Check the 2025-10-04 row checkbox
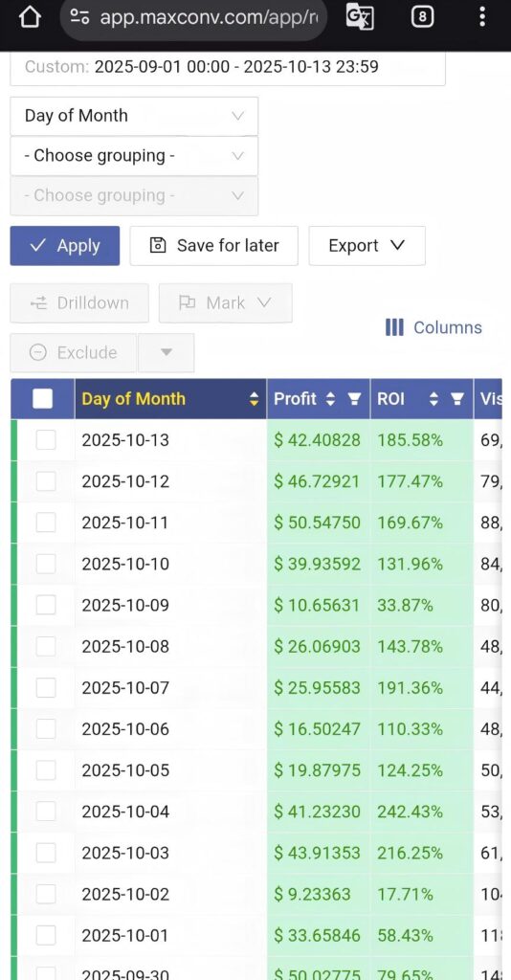Viewport: 511px width, 980px height. (x=46, y=812)
